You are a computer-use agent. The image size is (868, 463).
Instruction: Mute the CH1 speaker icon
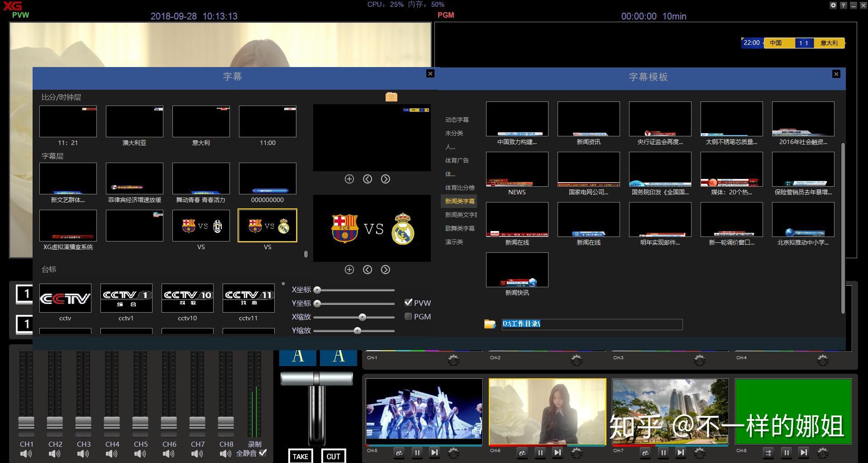[26, 454]
